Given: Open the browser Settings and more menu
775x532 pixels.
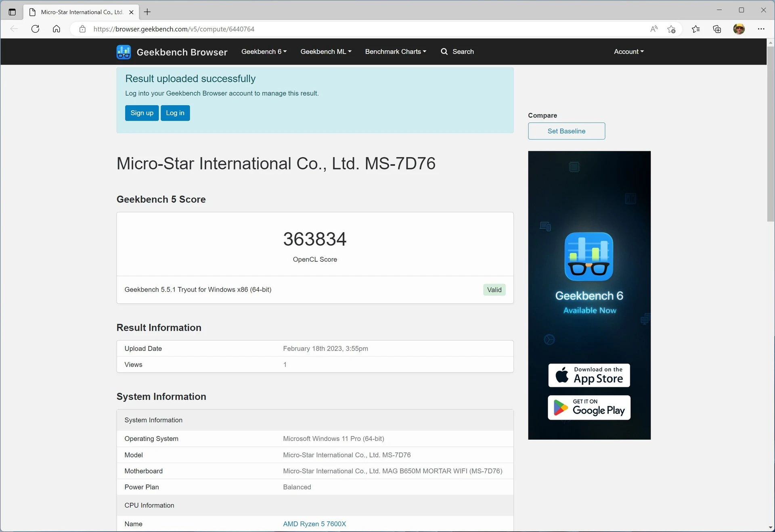Looking at the screenshot, I should point(761,29).
